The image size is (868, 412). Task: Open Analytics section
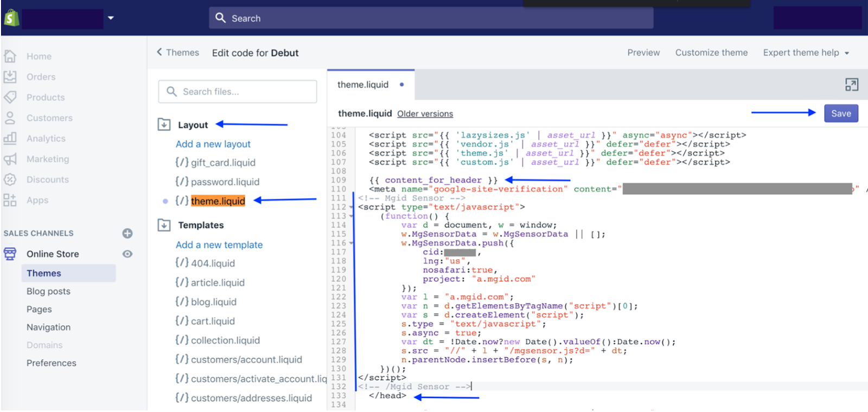(46, 139)
